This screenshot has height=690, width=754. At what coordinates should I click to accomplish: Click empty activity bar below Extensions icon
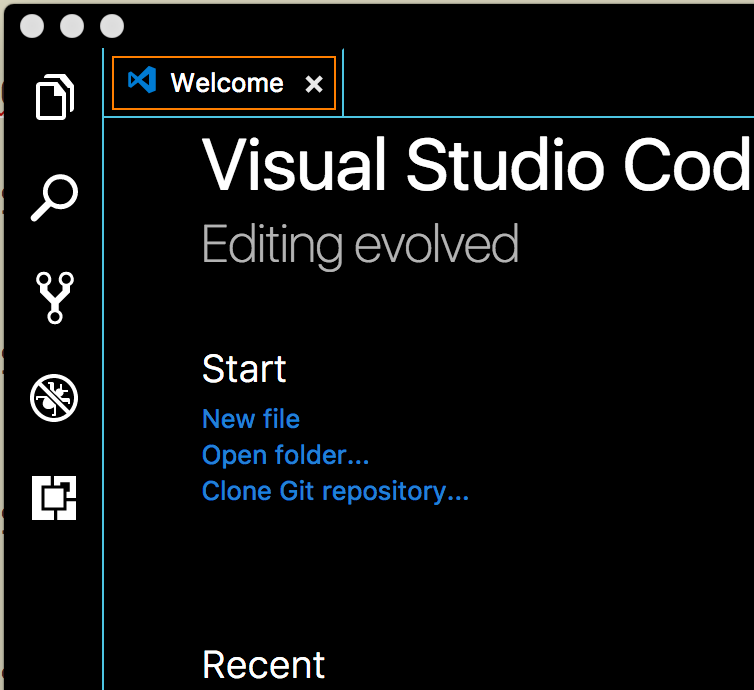point(54,606)
